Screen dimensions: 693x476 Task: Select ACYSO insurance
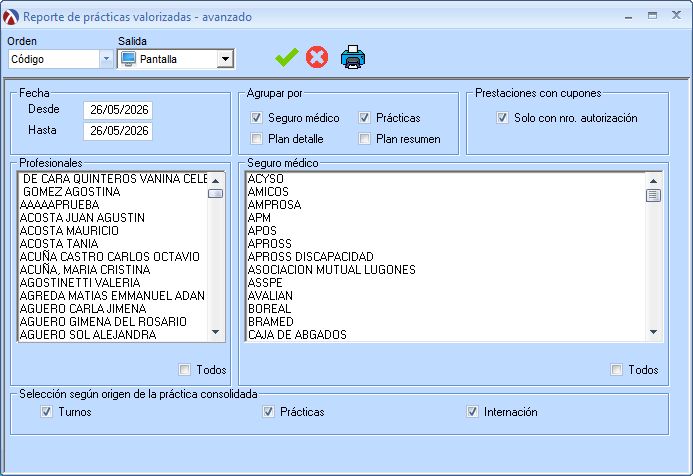tap(446, 179)
